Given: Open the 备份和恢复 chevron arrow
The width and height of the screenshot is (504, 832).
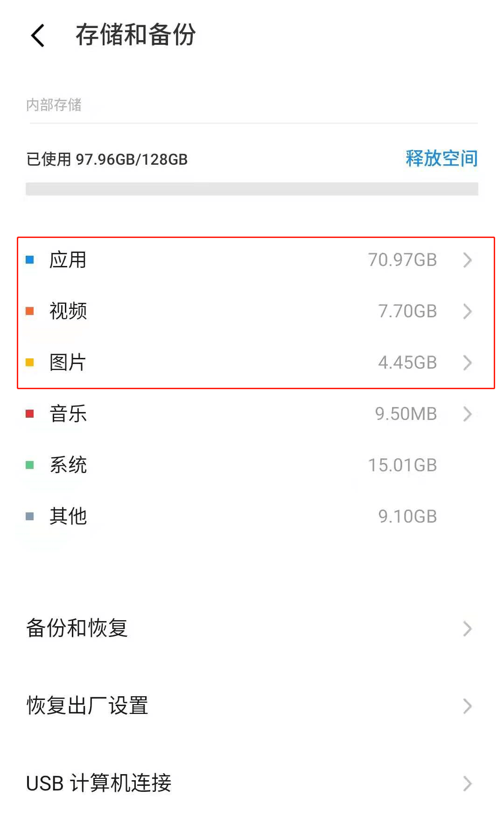Looking at the screenshot, I should click(468, 629).
